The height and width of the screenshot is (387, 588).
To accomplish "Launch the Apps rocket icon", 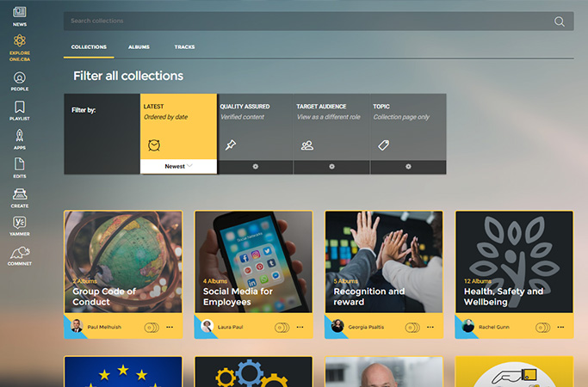I will coord(20,136).
